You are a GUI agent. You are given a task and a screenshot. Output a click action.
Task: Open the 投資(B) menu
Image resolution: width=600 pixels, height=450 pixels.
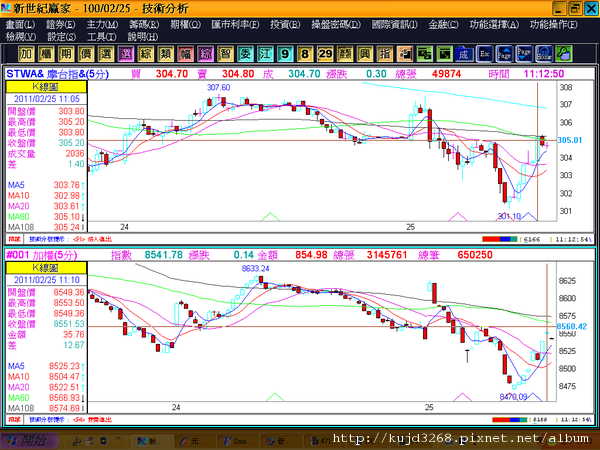(x=285, y=24)
